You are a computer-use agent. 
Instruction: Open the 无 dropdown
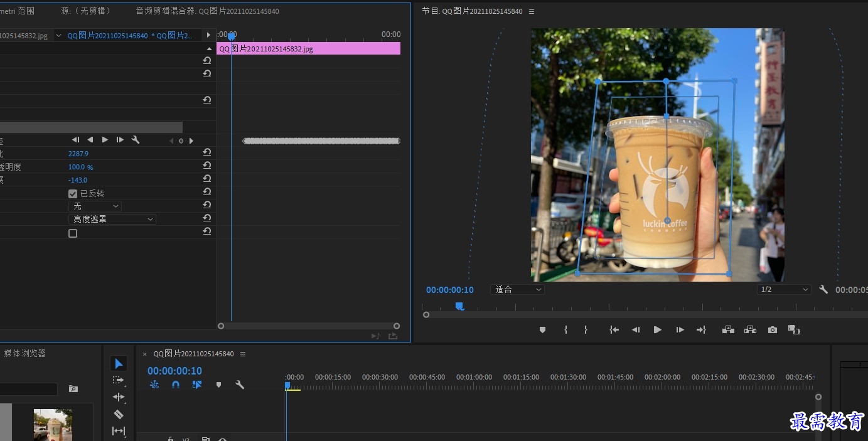95,206
